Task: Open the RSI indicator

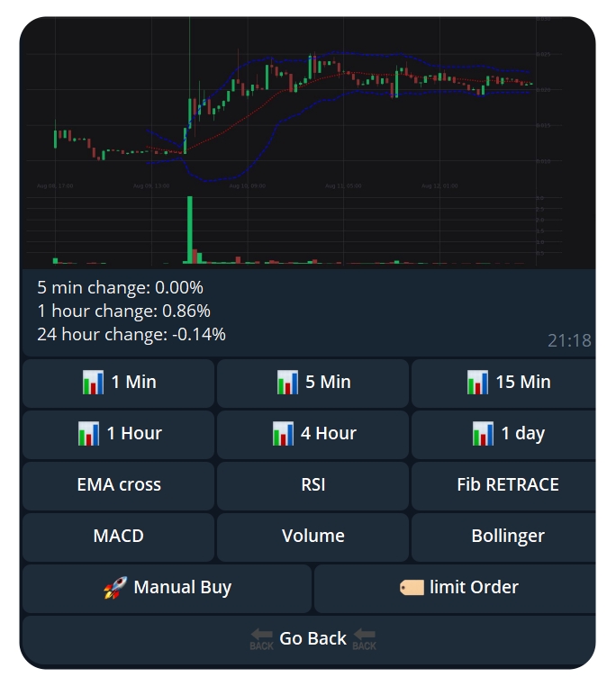Action: (313, 485)
